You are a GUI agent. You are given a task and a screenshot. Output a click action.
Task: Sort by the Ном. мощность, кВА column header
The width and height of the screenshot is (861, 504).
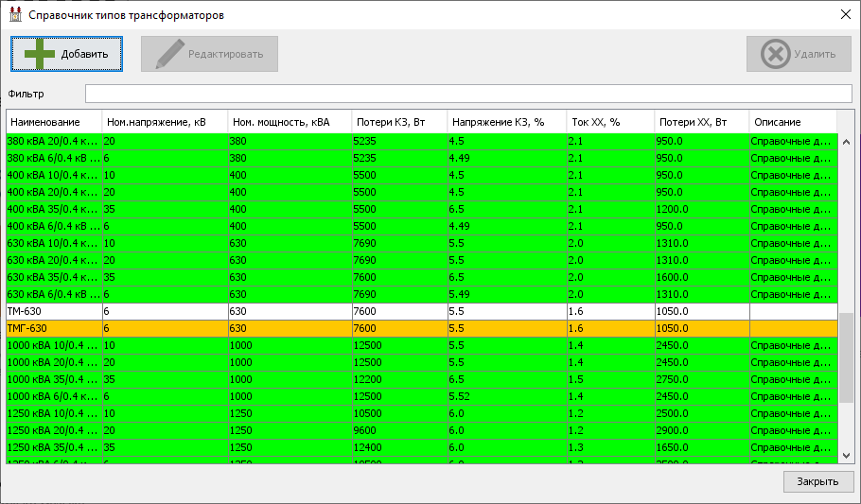coord(290,122)
